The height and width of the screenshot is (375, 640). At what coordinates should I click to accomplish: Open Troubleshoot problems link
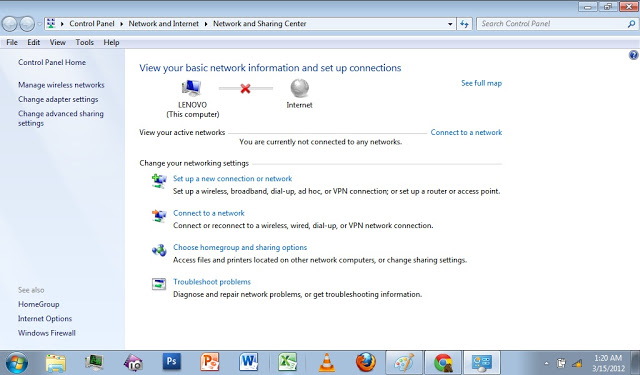(x=212, y=282)
